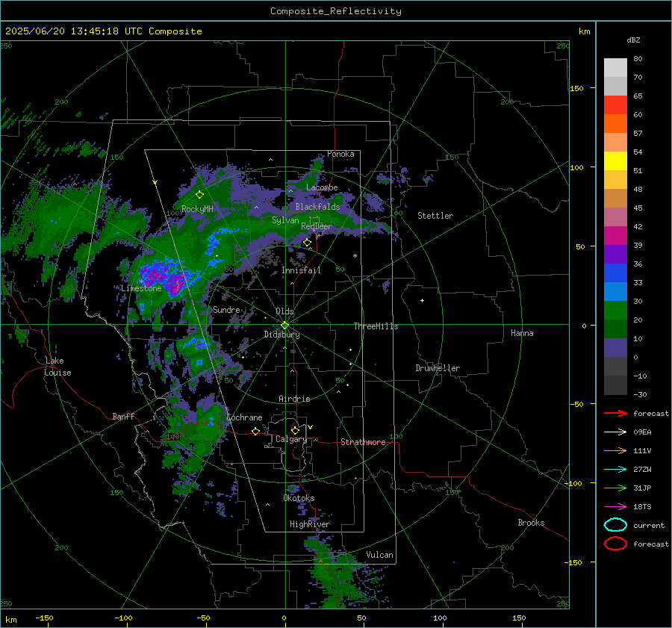
Task: Click the yellow diamond marker below Cochrane
Action: 256,431
